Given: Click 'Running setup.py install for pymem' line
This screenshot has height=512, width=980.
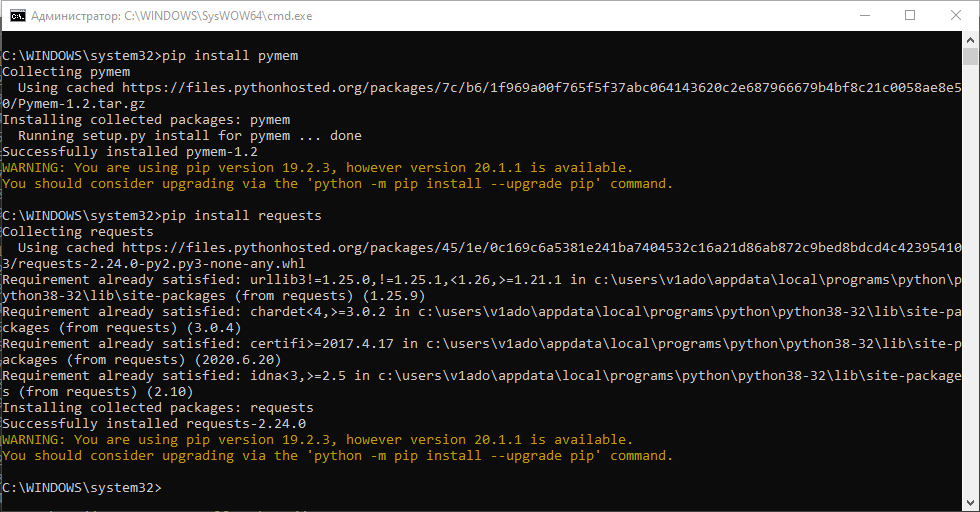Looking at the screenshot, I should [190, 135].
